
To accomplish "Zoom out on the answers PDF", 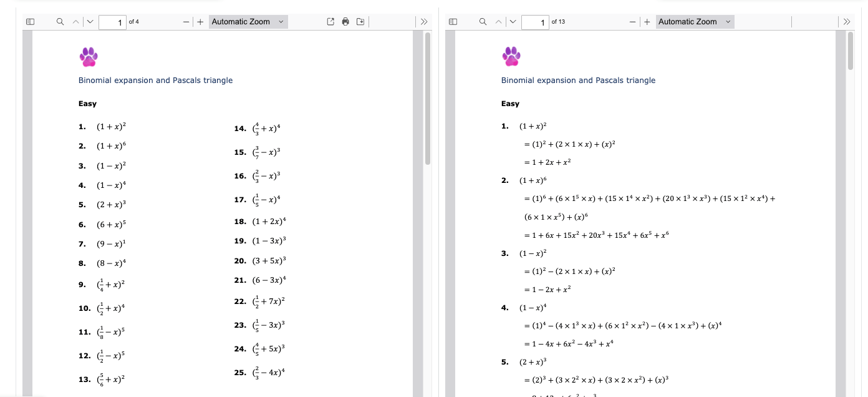I will [x=632, y=21].
